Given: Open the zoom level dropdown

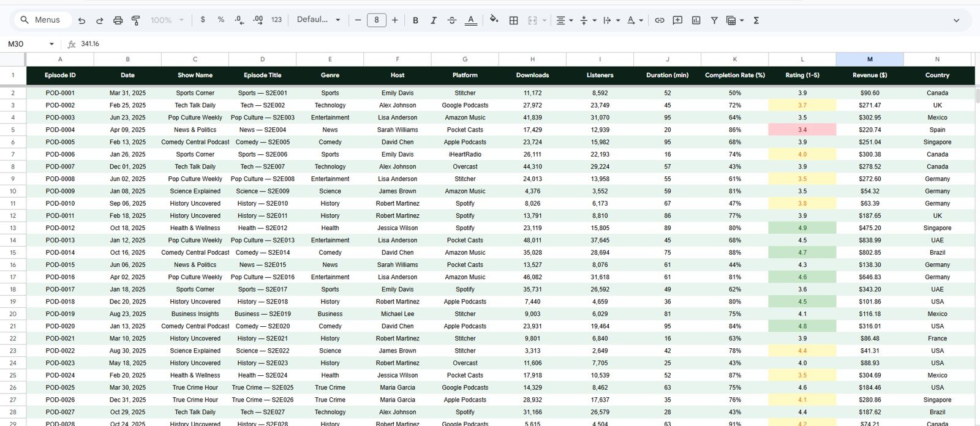Looking at the screenshot, I should [x=167, y=20].
